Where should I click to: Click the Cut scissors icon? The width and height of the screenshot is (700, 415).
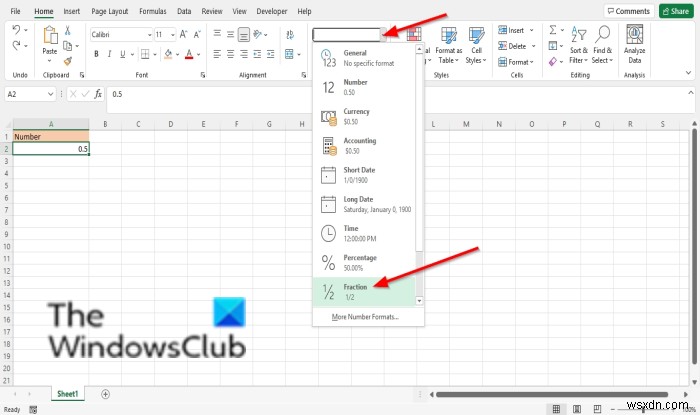coord(67,30)
